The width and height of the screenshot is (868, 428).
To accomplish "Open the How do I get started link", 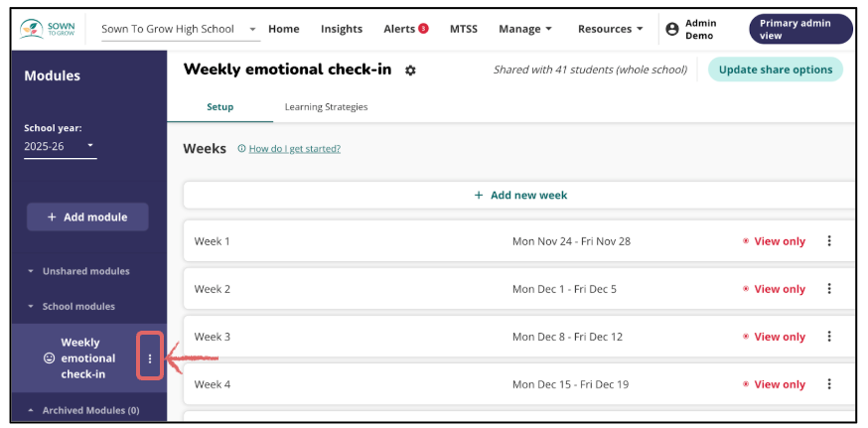I will point(294,149).
